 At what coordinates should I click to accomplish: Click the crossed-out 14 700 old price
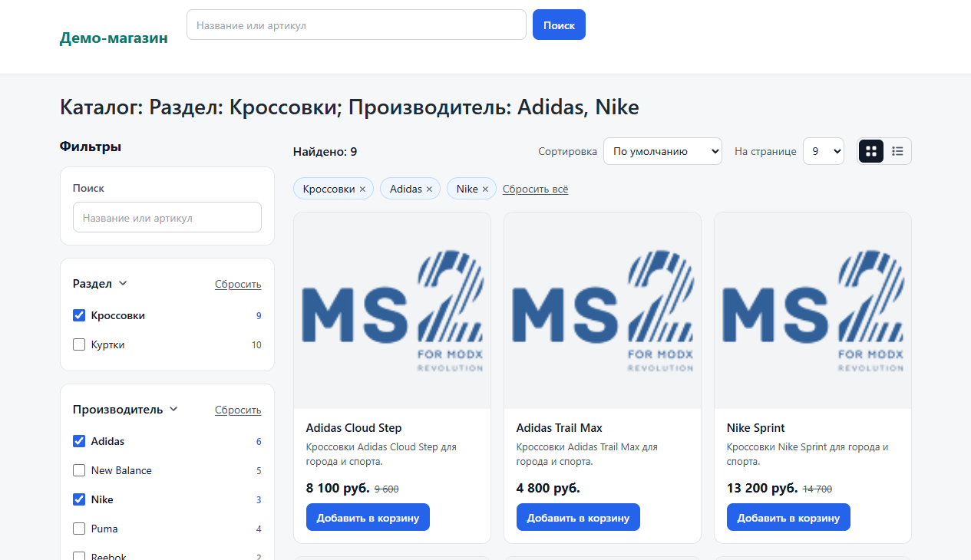tap(817, 489)
